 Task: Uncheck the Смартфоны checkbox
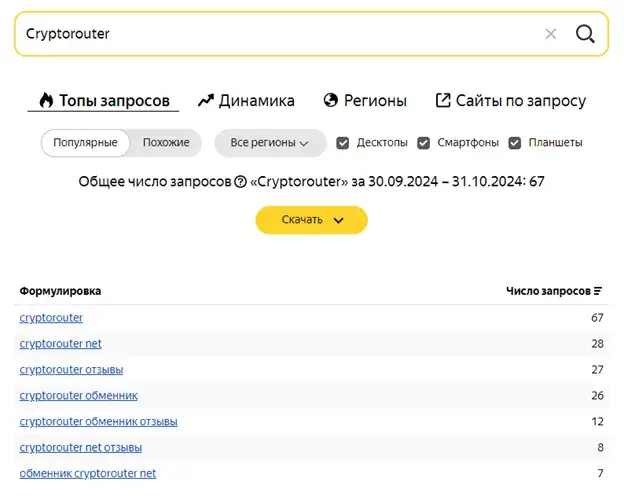pos(423,143)
